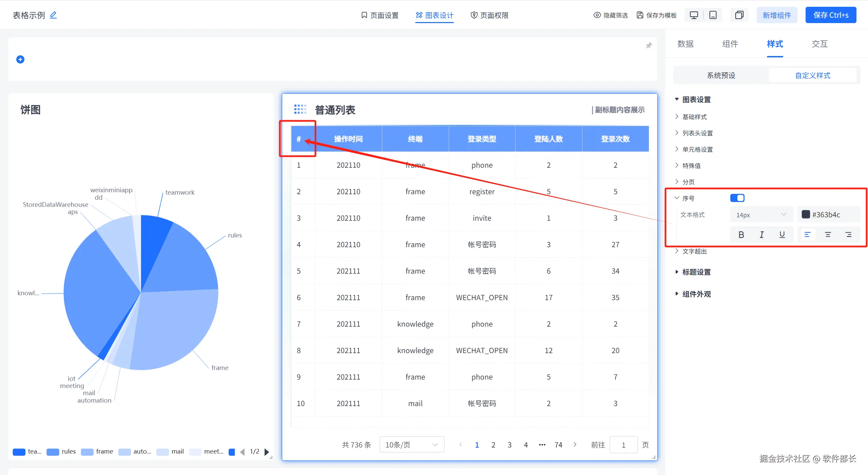The height and width of the screenshot is (475, 868).
Task: Click the edit pencil icon beside 表格示例
Action: click(x=53, y=15)
